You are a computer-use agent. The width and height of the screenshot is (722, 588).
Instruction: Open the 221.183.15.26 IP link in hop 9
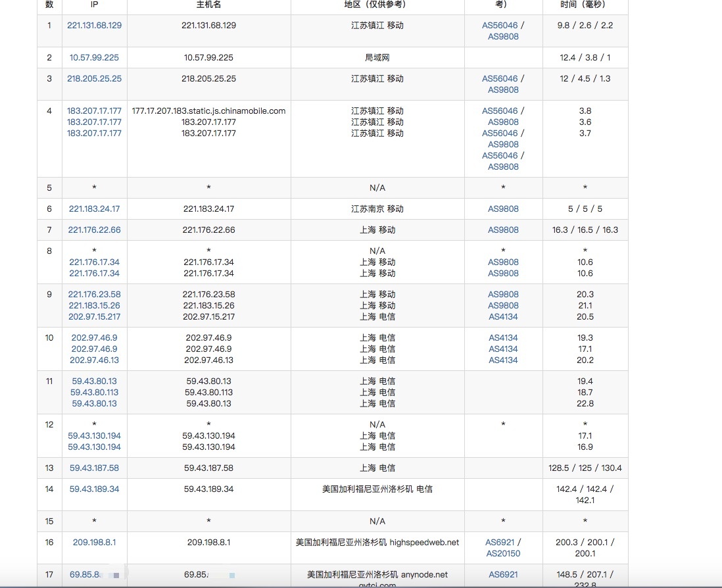click(94, 305)
